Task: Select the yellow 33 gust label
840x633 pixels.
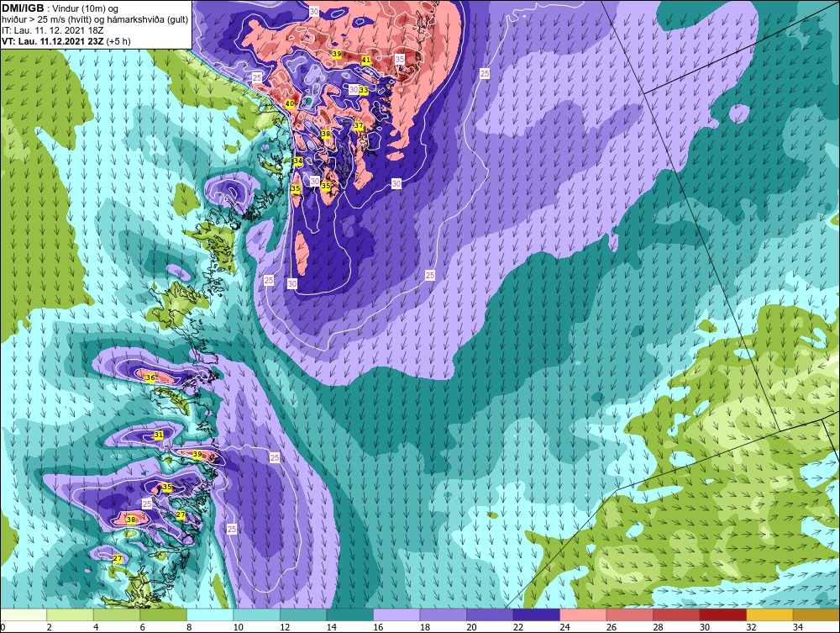Action: coord(364,90)
